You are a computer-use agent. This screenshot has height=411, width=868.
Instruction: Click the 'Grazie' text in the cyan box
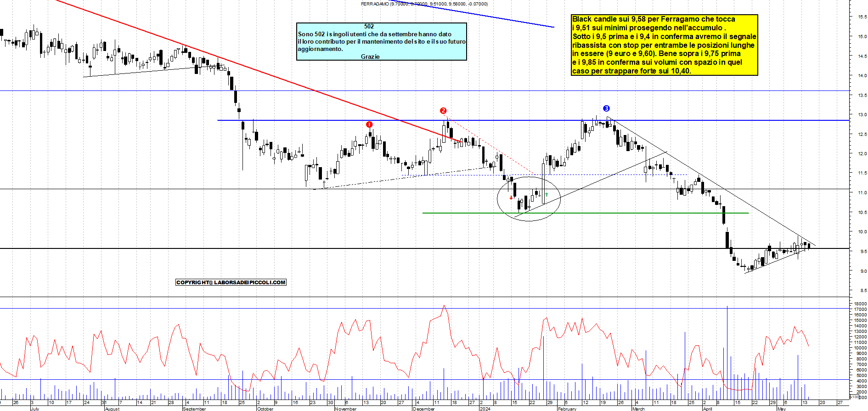(370, 56)
